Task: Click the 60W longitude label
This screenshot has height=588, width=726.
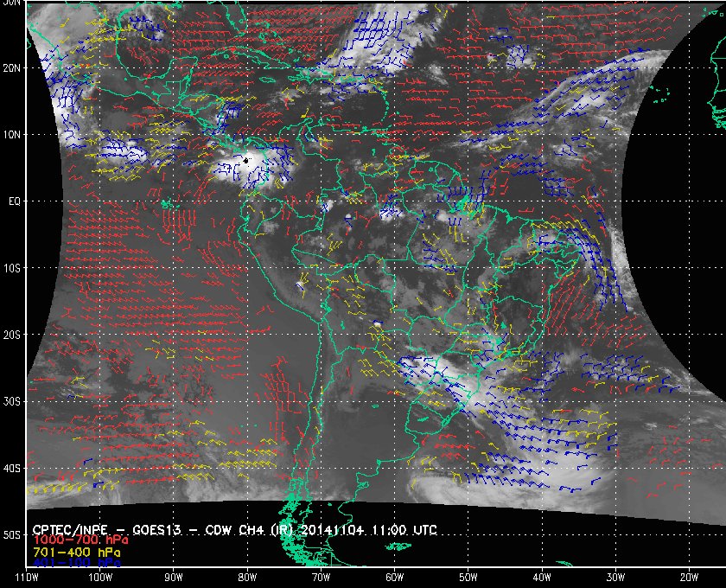Action: click(394, 578)
